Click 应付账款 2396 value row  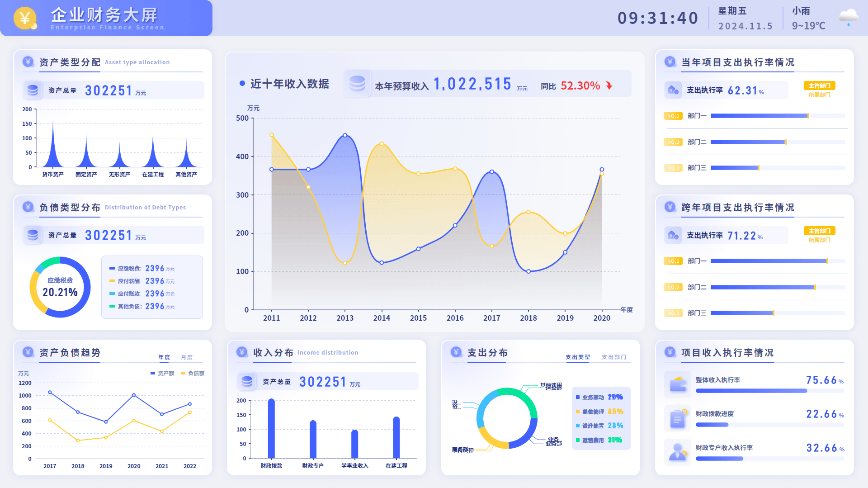(142, 294)
